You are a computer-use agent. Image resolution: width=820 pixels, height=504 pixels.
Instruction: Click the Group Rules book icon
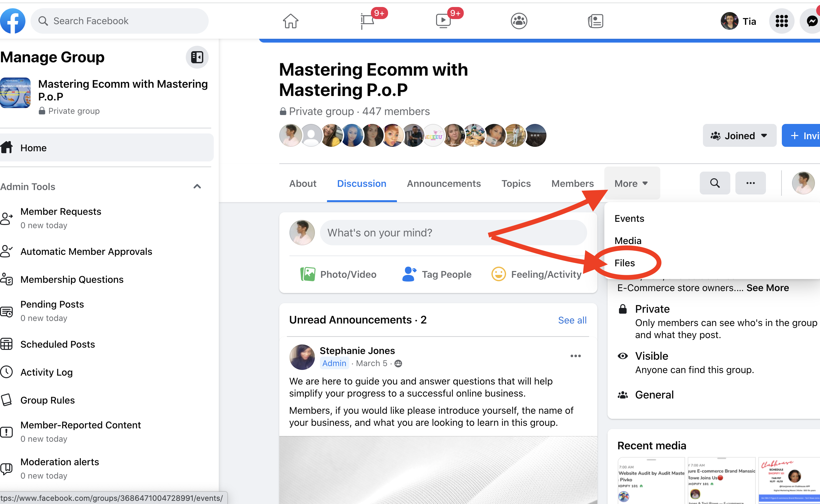[x=6, y=400]
